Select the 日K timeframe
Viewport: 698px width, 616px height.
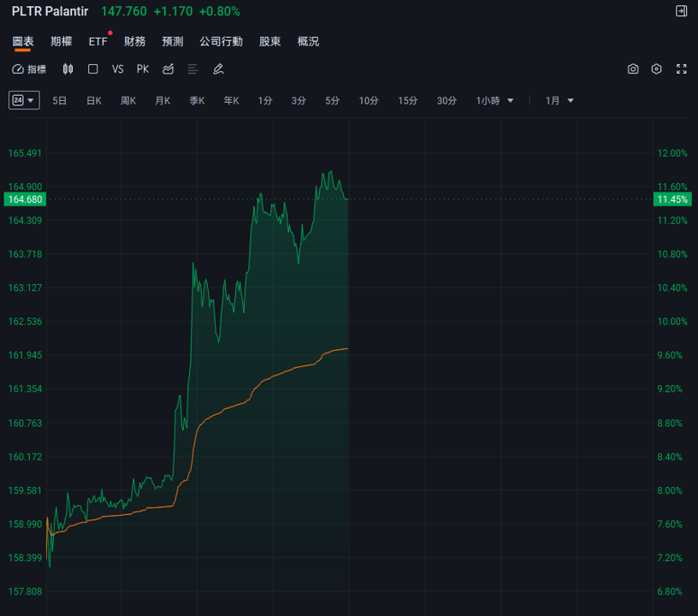pyautogui.click(x=94, y=101)
